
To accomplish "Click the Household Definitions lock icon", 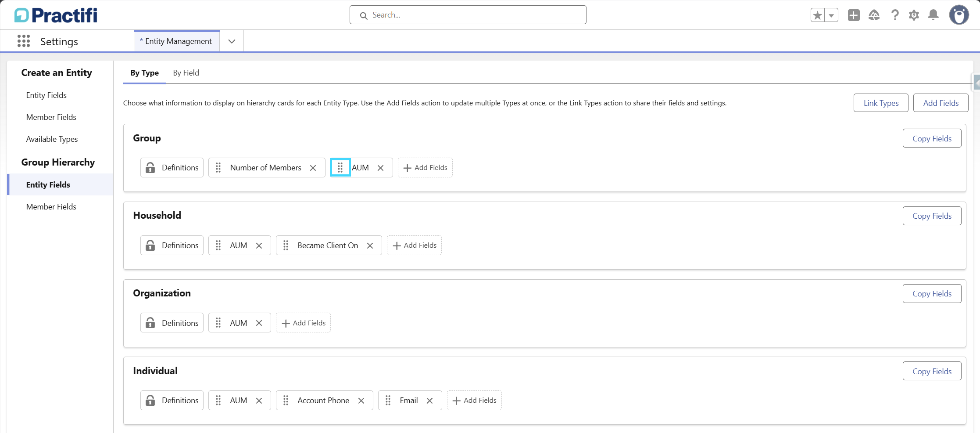I will coord(150,245).
